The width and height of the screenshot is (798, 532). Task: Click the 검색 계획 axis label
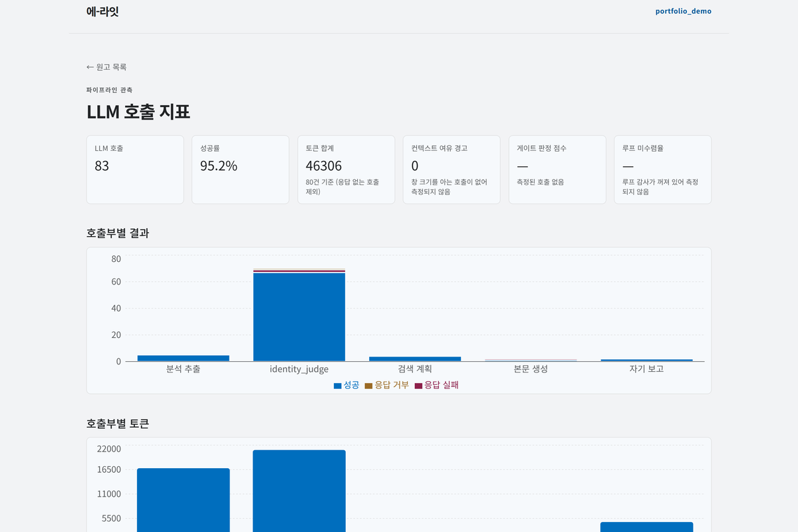click(415, 369)
